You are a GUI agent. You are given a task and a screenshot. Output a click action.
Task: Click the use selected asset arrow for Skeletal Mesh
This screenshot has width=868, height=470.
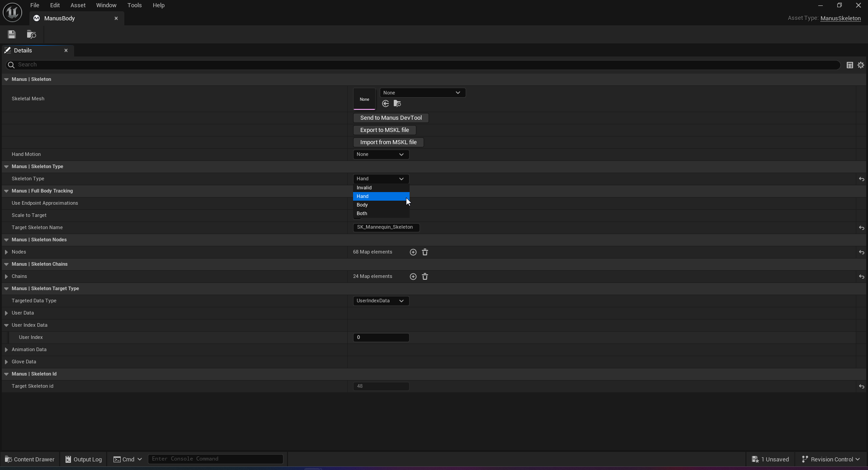tap(386, 103)
